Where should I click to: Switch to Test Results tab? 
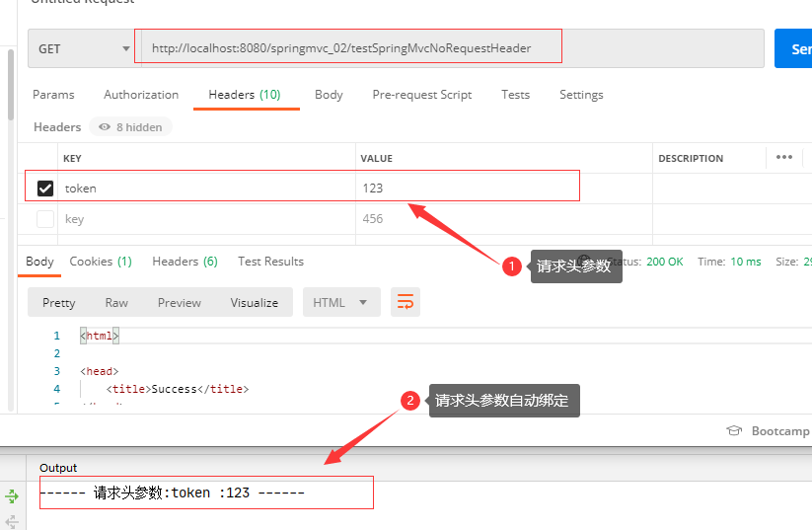pyautogui.click(x=270, y=262)
